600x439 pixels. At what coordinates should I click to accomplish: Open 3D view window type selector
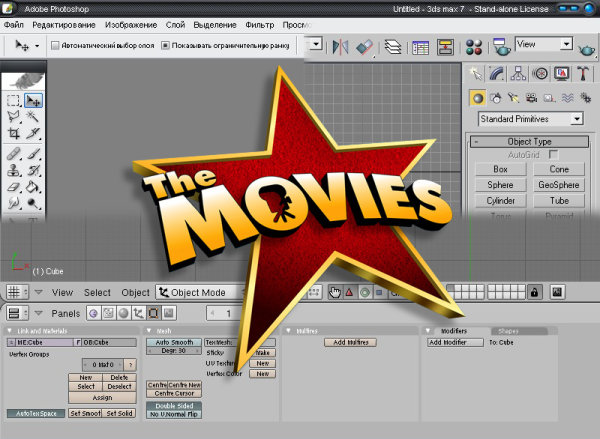(x=17, y=292)
